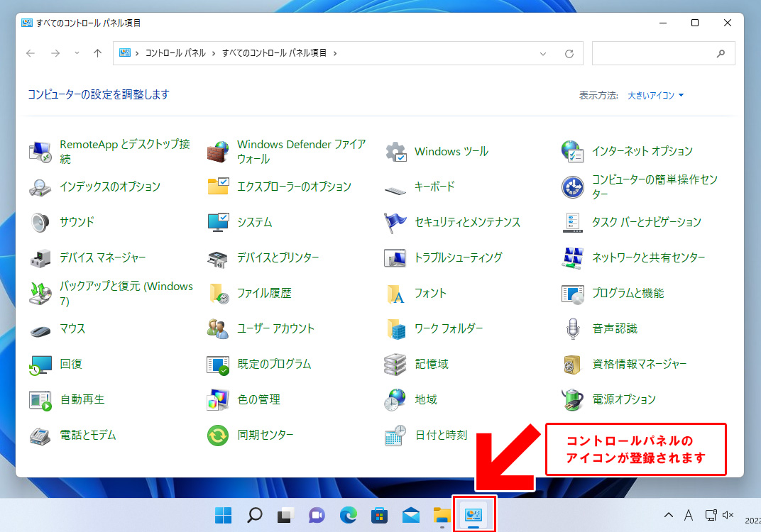Click the バックアップと復元 (Windows 7) icon
This screenshot has height=532, width=761.
[x=40, y=294]
